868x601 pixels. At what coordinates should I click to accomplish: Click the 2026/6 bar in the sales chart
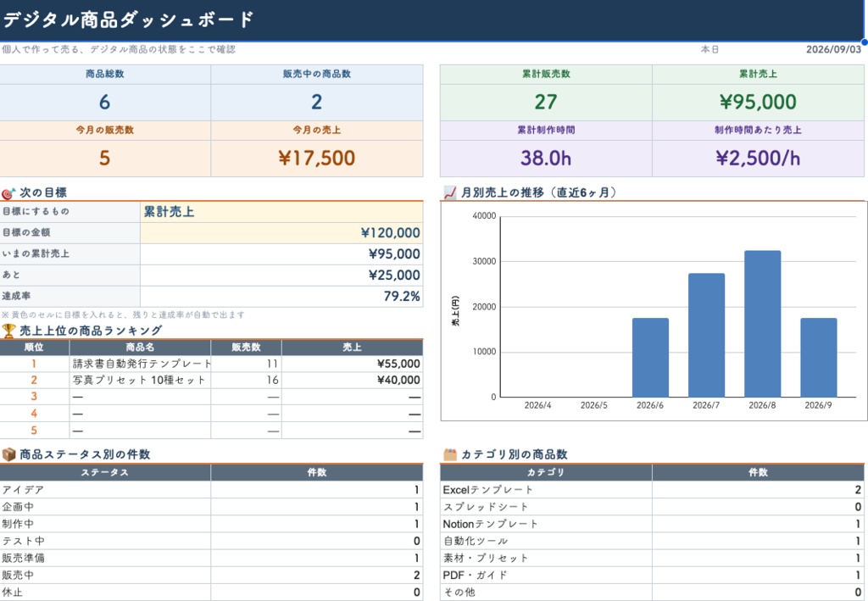(650, 358)
